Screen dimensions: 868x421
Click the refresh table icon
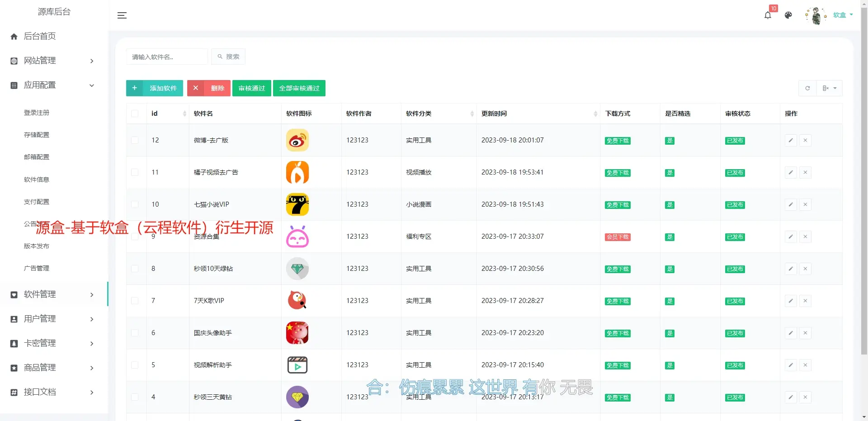point(807,88)
